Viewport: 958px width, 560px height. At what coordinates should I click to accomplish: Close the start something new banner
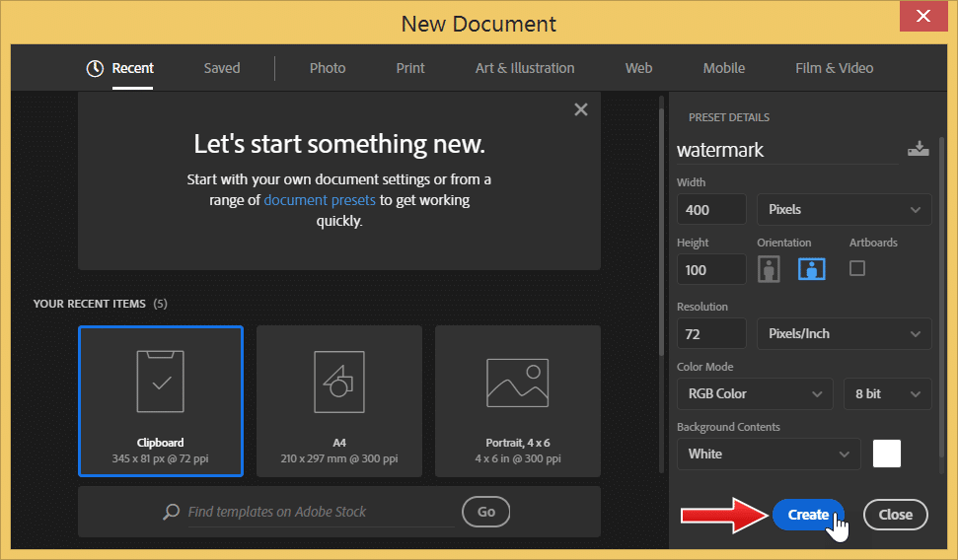(580, 109)
